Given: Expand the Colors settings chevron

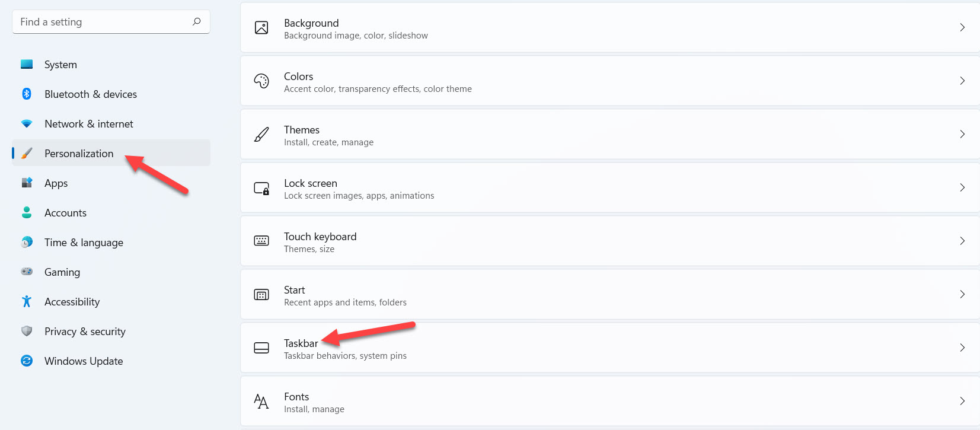Looking at the screenshot, I should click(962, 81).
